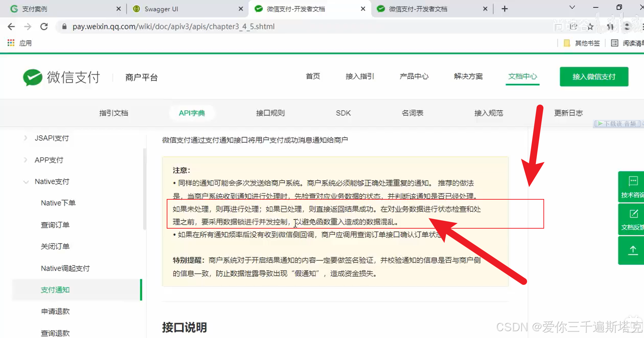This screenshot has width=644, height=338.
Task: Open the 阅读清单 reading list
Action: (x=627, y=43)
